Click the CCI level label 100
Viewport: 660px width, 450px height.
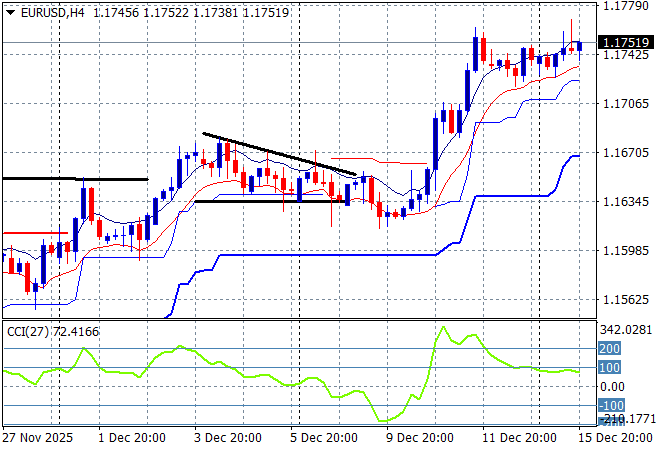click(609, 367)
